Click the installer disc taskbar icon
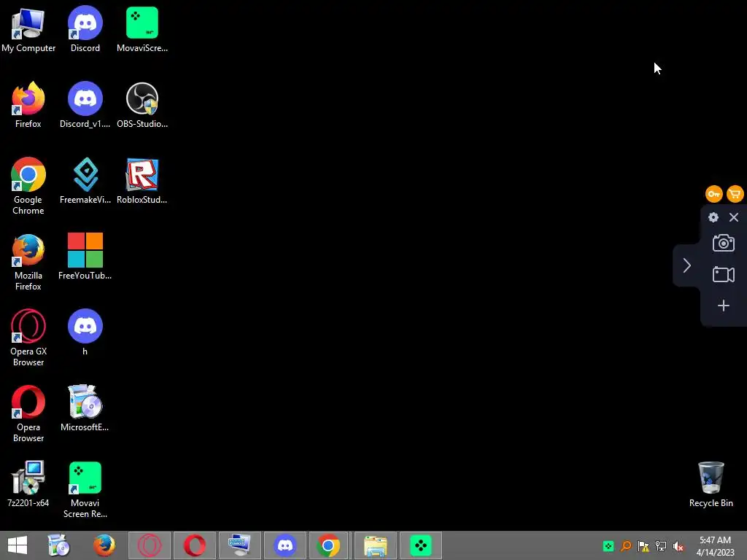The image size is (747, 560). (58, 545)
